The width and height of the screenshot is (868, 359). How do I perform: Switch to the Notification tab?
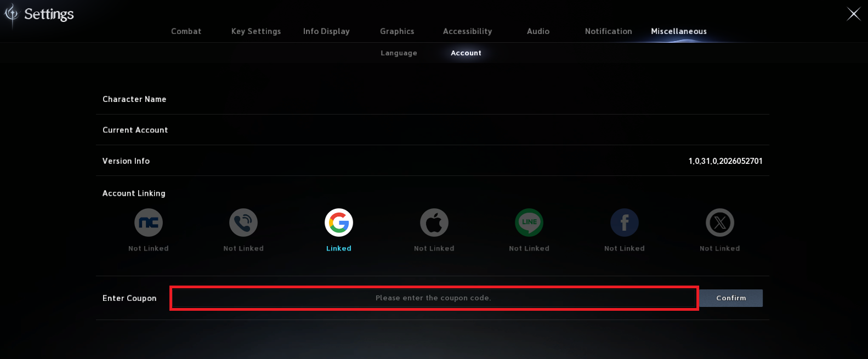click(x=609, y=31)
